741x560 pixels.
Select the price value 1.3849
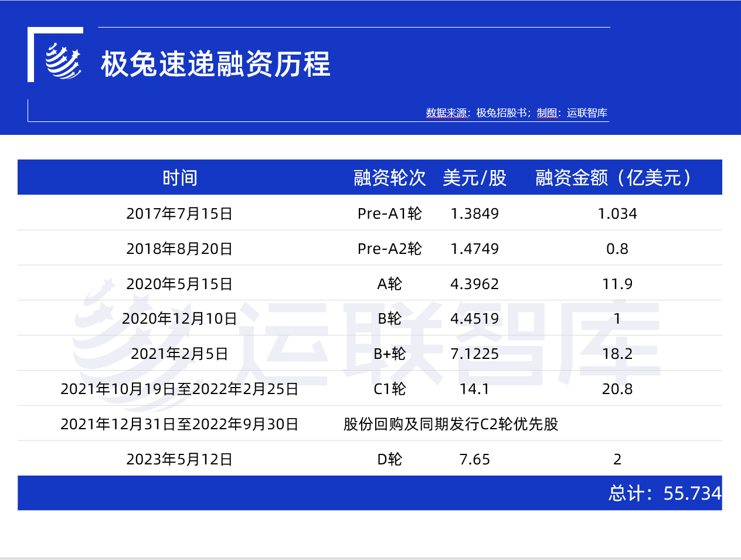pos(475,213)
